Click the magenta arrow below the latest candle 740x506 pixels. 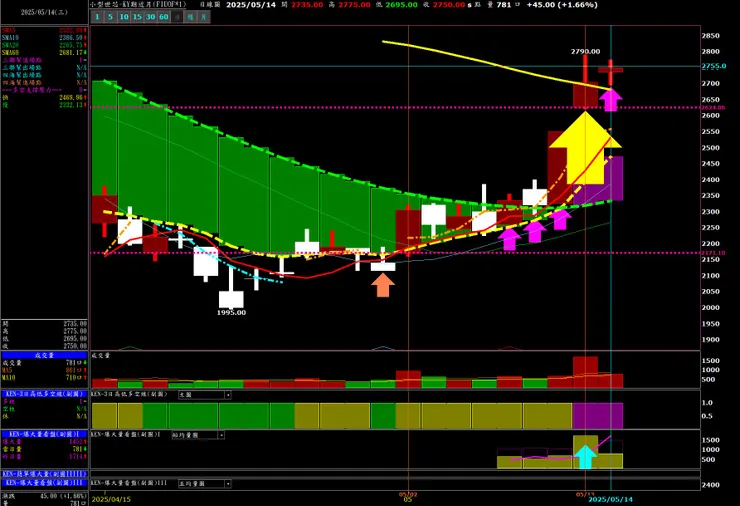[611, 99]
